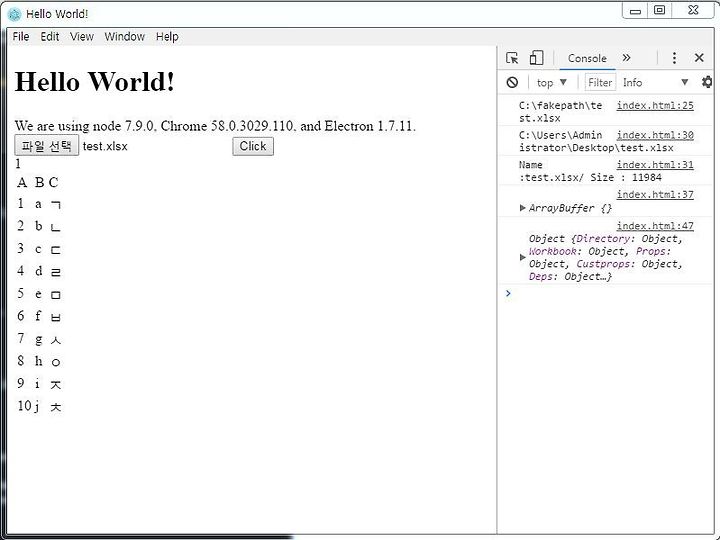
Task: Click the table cell containing 'f'
Action: 38,316
